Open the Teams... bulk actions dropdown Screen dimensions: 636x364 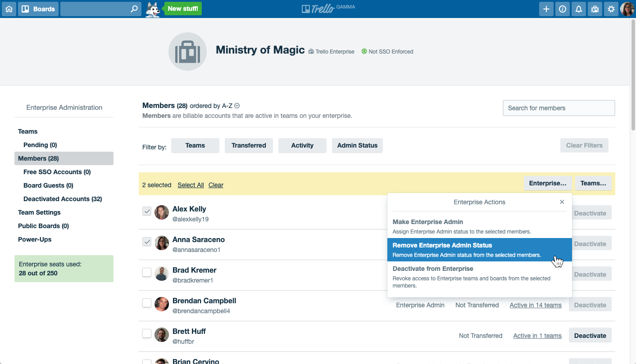(x=593, y=183)
